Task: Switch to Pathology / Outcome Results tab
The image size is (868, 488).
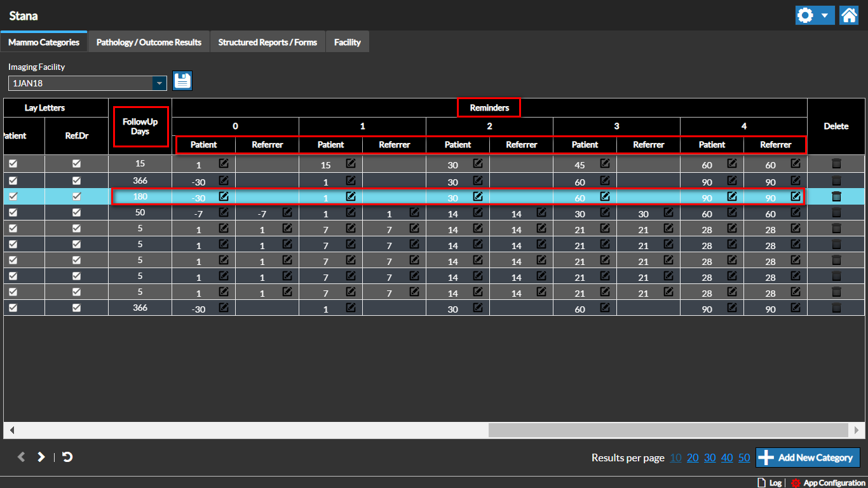Action: (x=149, y=43)
